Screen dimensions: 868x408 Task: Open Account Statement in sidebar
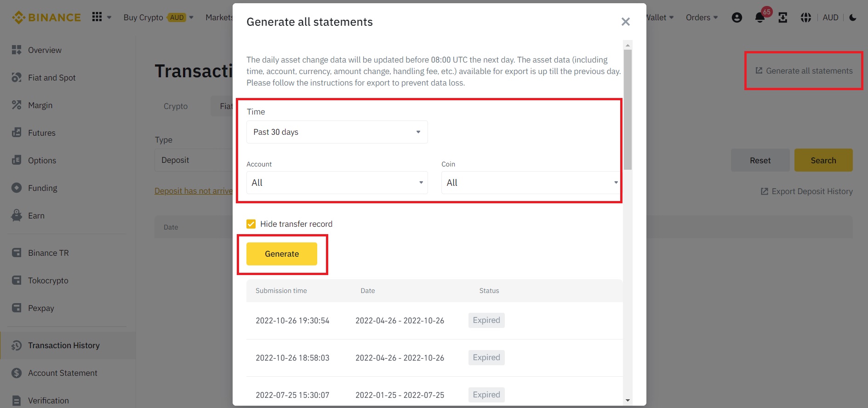tap(63, 373)
